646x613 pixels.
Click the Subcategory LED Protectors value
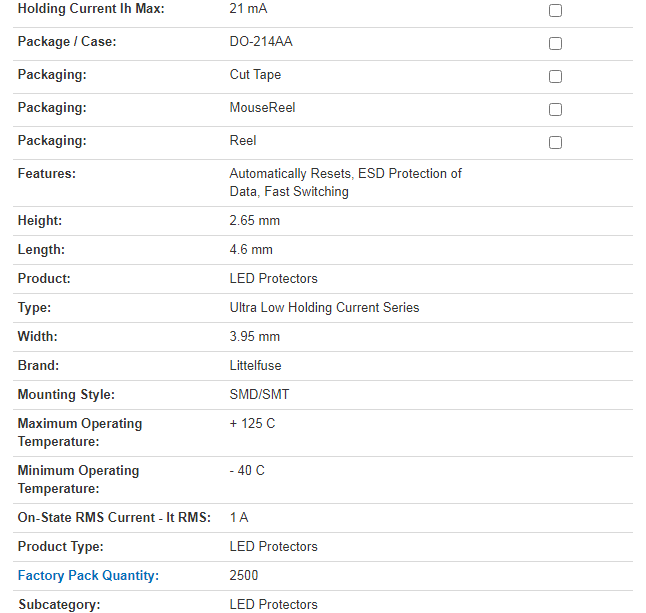273,604
